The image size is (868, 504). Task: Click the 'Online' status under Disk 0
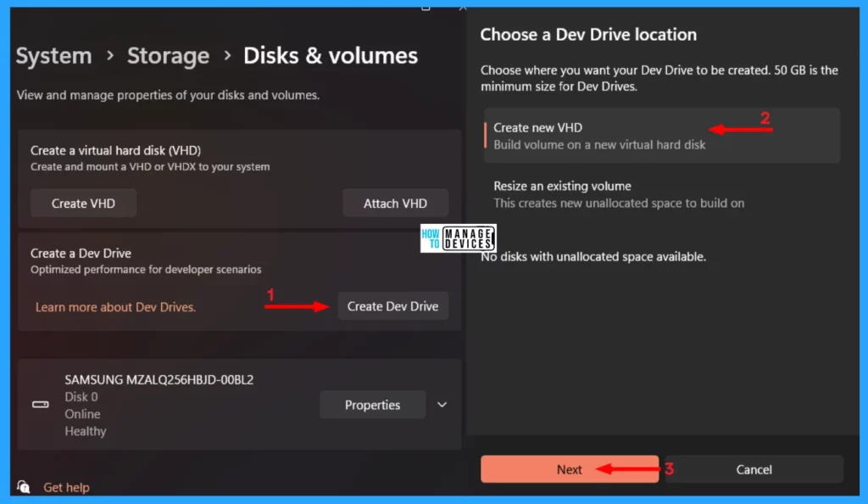tap(82, 414)
